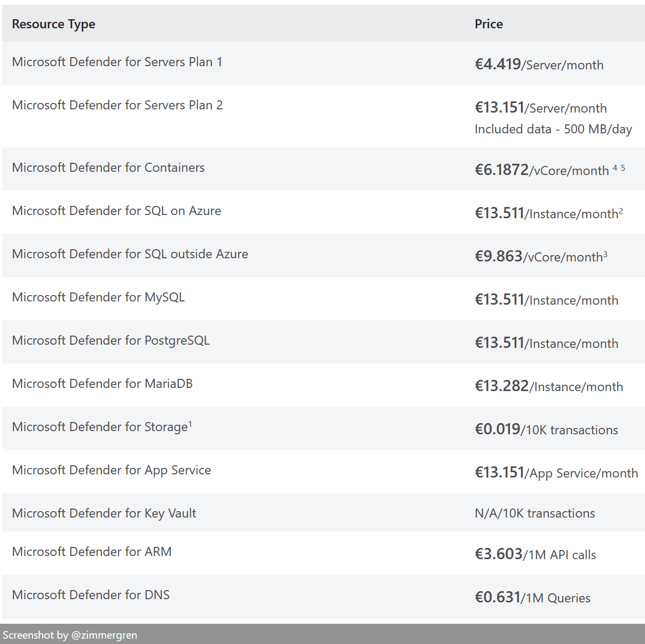This screenshot has height=644, width=645.
Task: Select the Price column header
Action: click(x=489, y=24)
